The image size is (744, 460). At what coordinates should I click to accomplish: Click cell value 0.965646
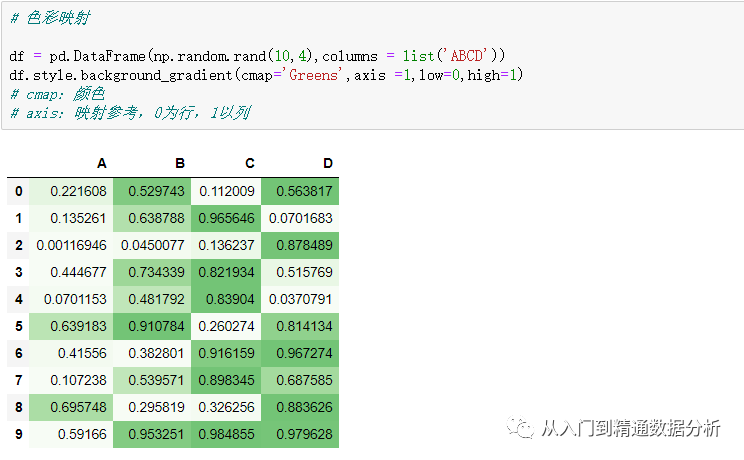pos(227,218)
